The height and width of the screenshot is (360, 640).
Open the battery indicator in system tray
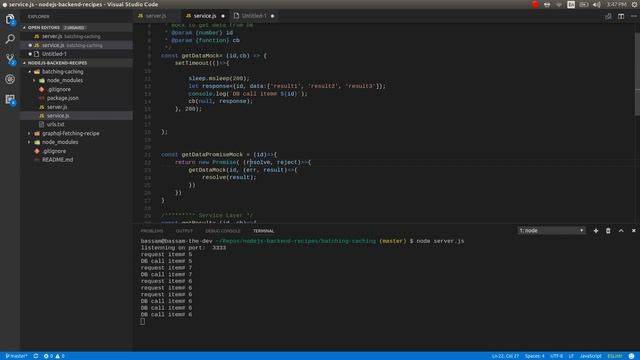coord(584,4)
